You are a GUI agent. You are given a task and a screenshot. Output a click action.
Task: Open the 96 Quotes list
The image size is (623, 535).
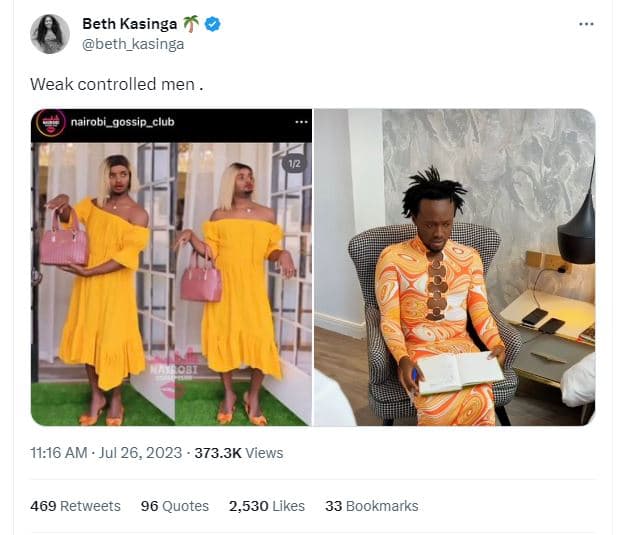click(x=176, y=506)
